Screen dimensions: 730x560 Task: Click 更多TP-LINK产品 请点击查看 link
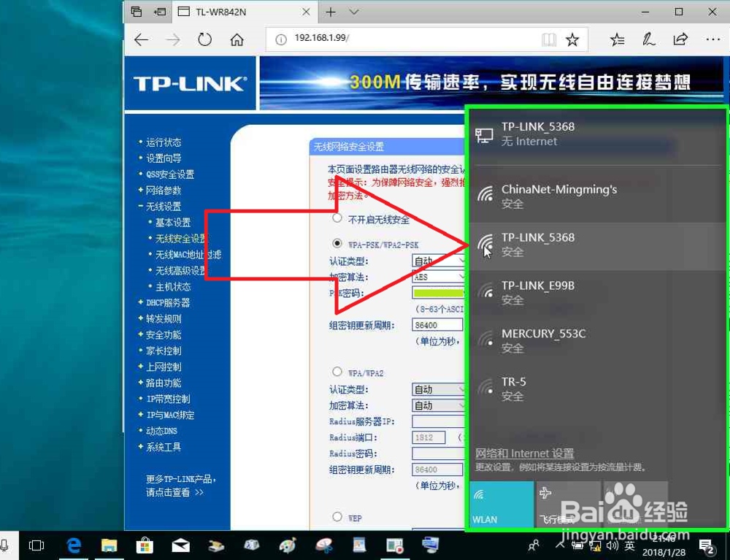(180, 486)
